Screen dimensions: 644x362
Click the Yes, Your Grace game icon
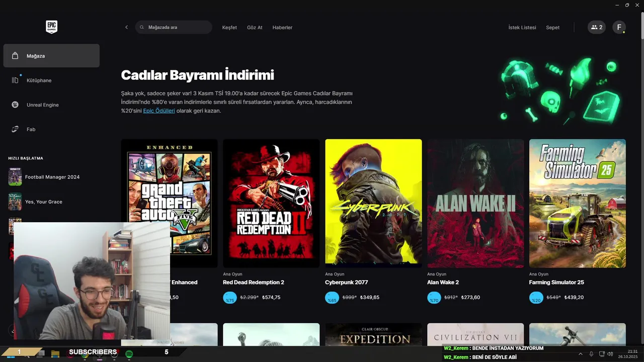click(x=15, y=202)
